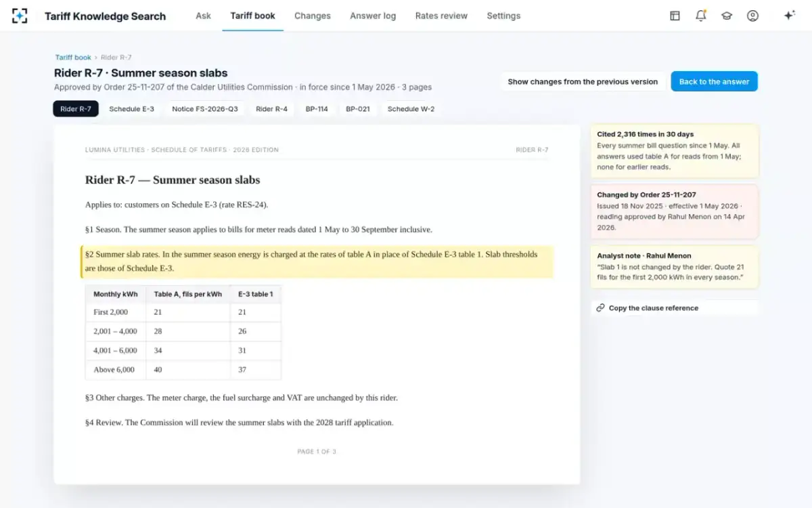Click the First 2,000 row label
Viewport: 812px width, 508px height.
point(110,312)
